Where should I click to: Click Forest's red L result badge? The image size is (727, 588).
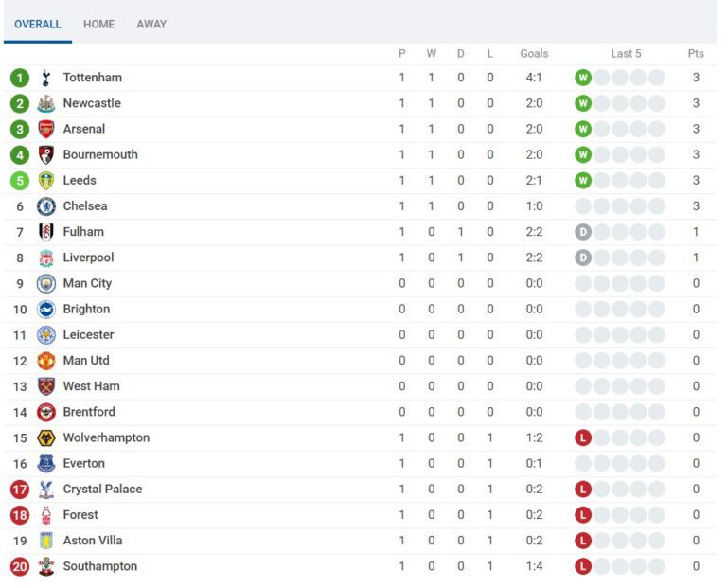pyautogui.click(x=583, y=515)
